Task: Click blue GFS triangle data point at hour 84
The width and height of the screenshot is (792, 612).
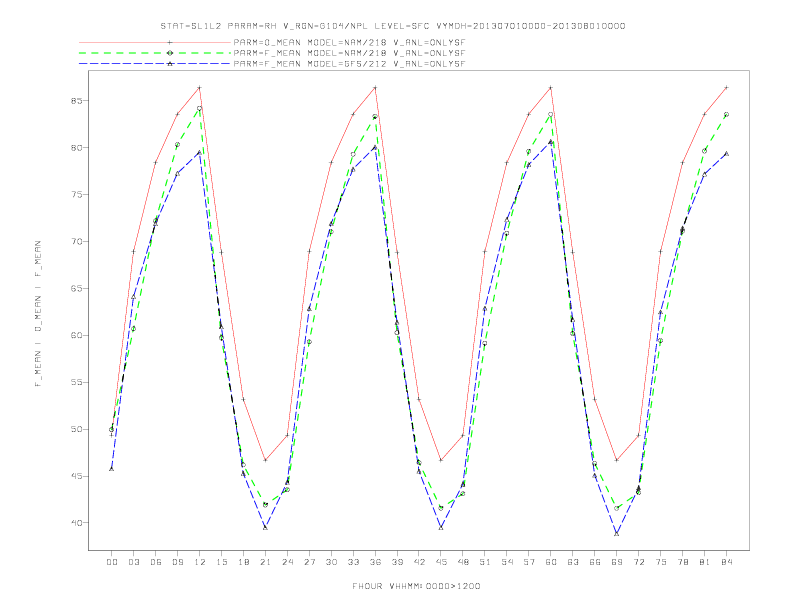Action: [726, 154]
